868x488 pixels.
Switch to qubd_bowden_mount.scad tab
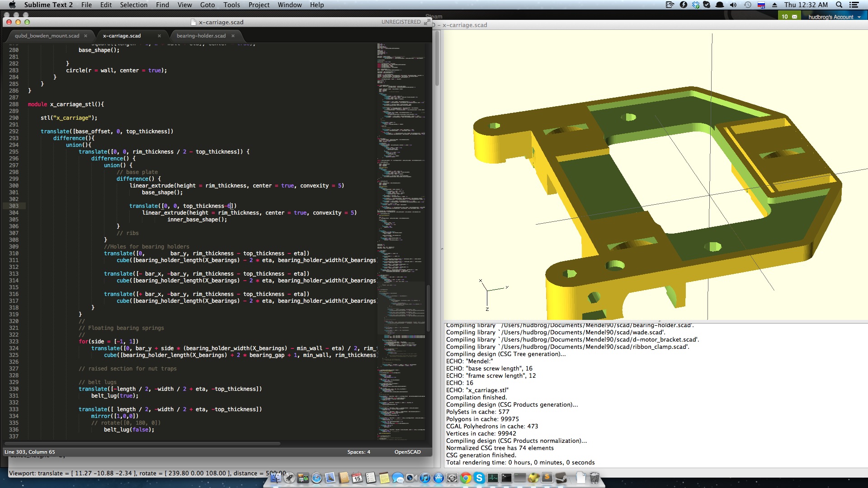point(47,36)
